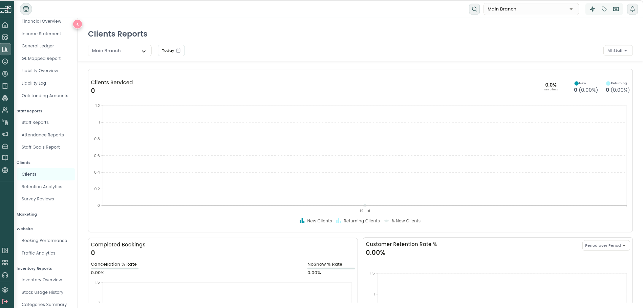The height and width of the screenshot is (308, 644).
Task: Open the notifications bell icon
Action: (x=632, y=9)
